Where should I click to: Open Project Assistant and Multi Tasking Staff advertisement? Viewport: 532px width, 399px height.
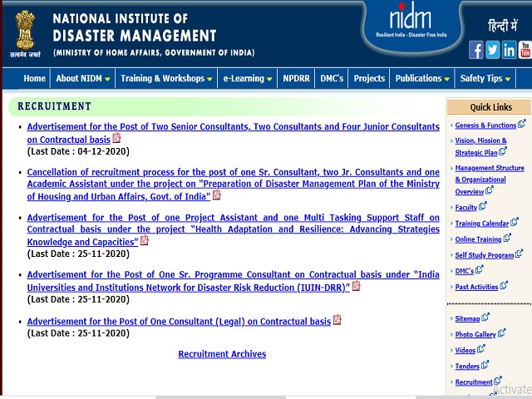233,229
